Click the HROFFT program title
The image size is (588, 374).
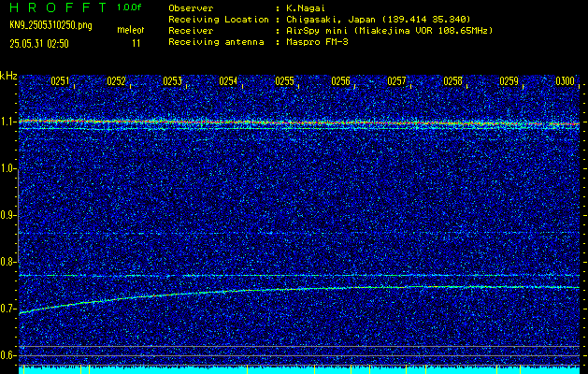click(58, 7)
